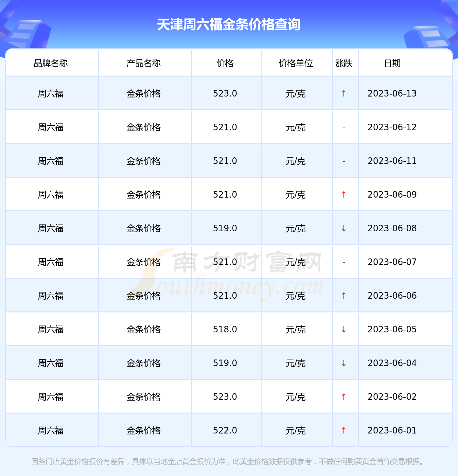Click 金条价格 in the 2023-06-02 row

pos(144,397)
